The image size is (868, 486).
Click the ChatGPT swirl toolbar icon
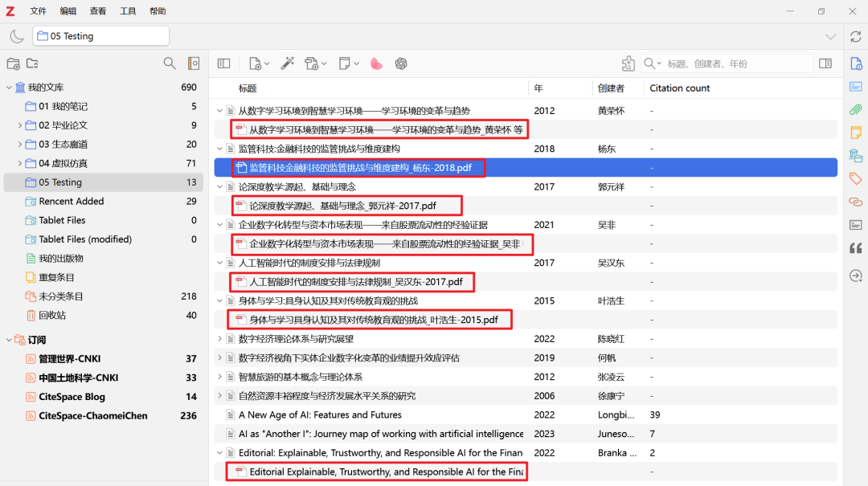pos(401,63)
